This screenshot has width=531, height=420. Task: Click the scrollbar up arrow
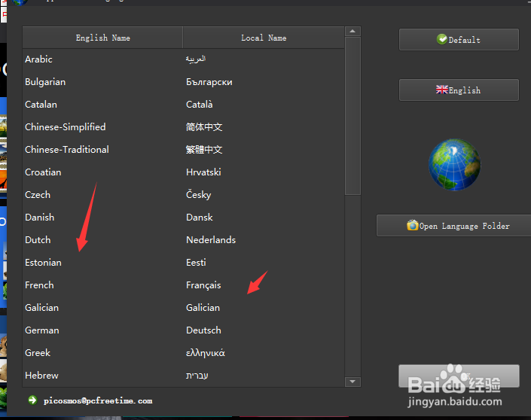(x=352, y=31)
